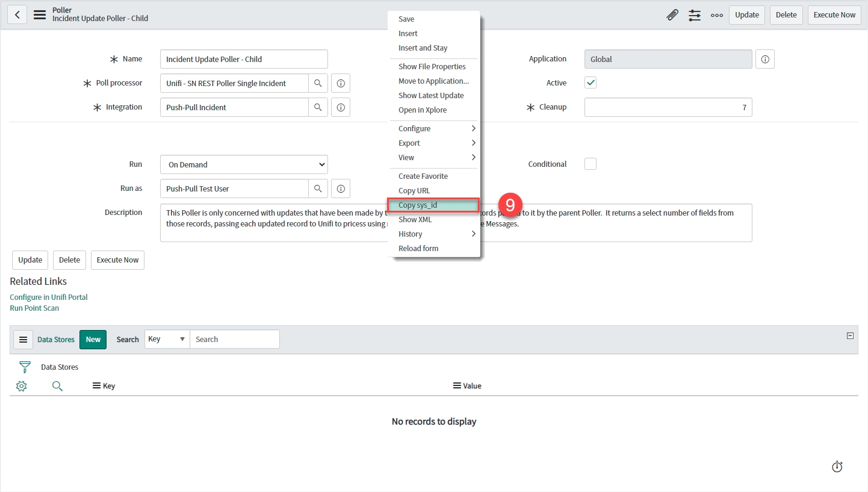Uncheck the Active checkbox
Viewport: 868px width, 492px height.
(591, 83)
